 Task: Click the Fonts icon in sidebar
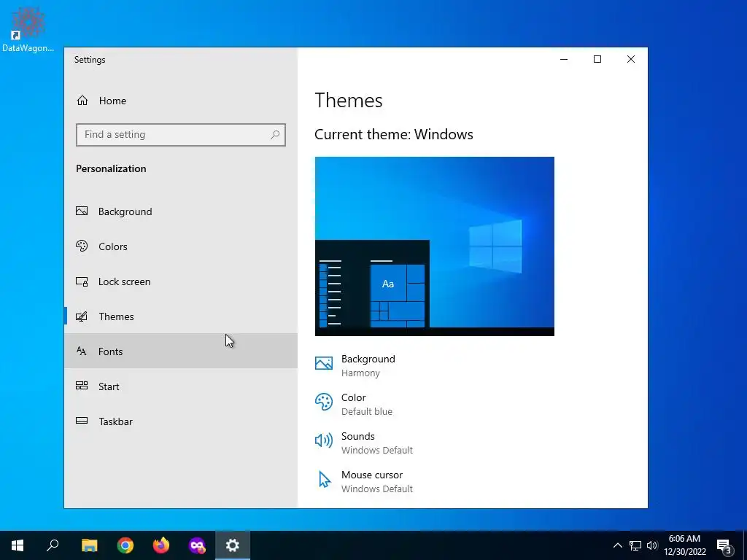coord(82,351)
